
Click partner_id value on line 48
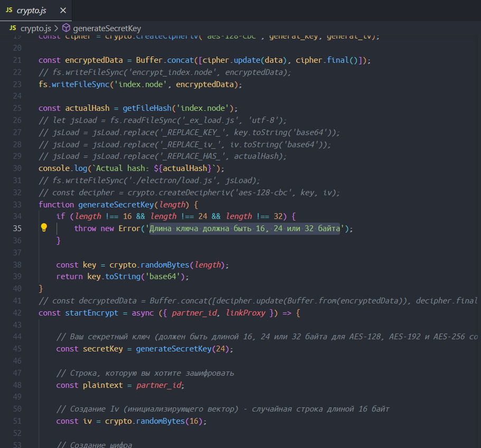click(x=158, y=385)
